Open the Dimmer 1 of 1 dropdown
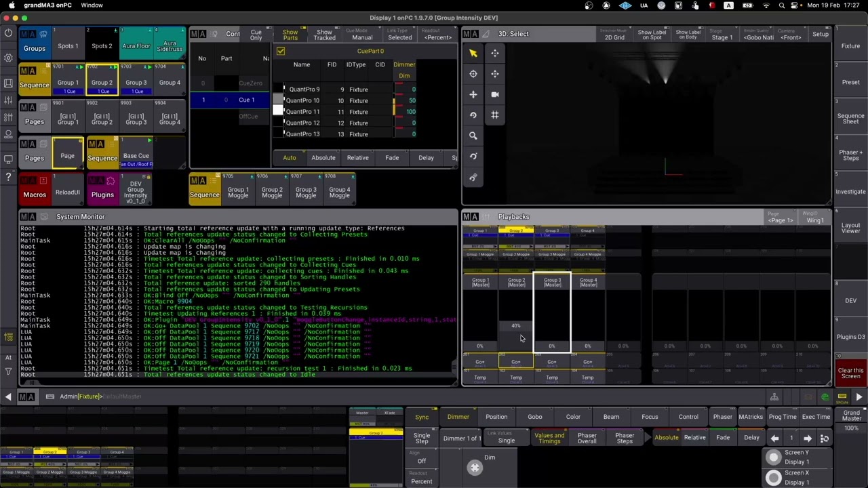The width and height of the screenshot is (868, 488). click(462, 439)
